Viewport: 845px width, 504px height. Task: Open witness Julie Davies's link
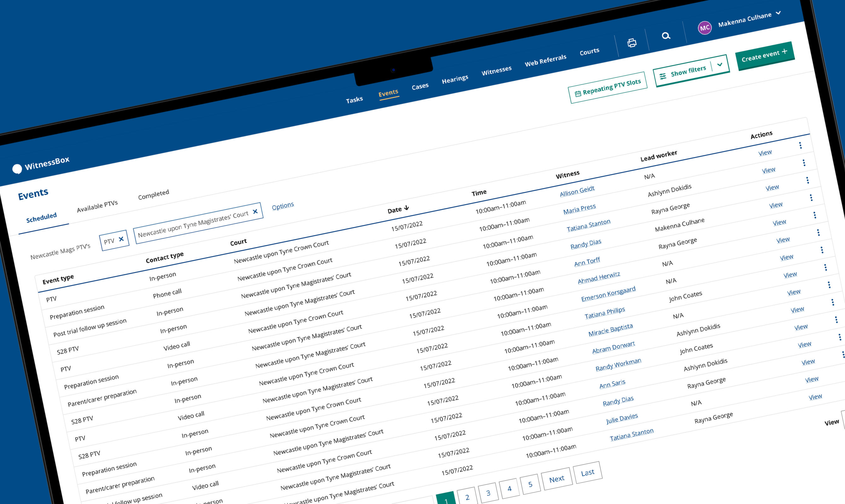tap(622, 418)
